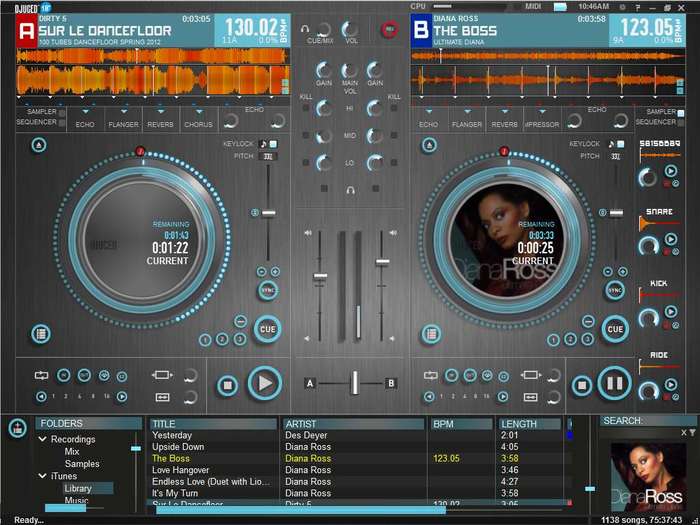Screen dimensions: 700x525
Task: Collapse the iTunes folder tree
Action: coord(43,476)
